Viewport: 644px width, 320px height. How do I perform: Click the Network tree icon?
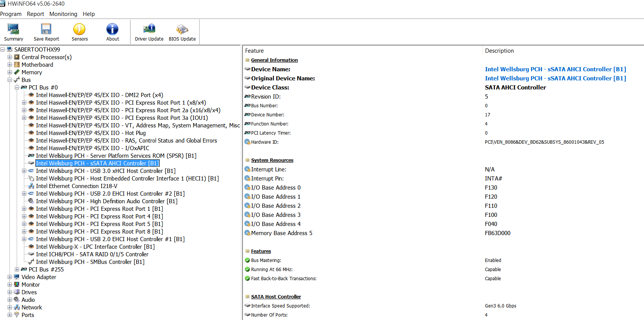[x=17, y=307]
